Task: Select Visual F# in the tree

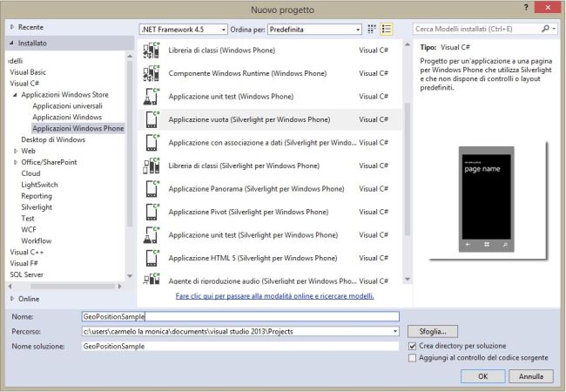Action: pyautogui.click(x=24, y=263)
